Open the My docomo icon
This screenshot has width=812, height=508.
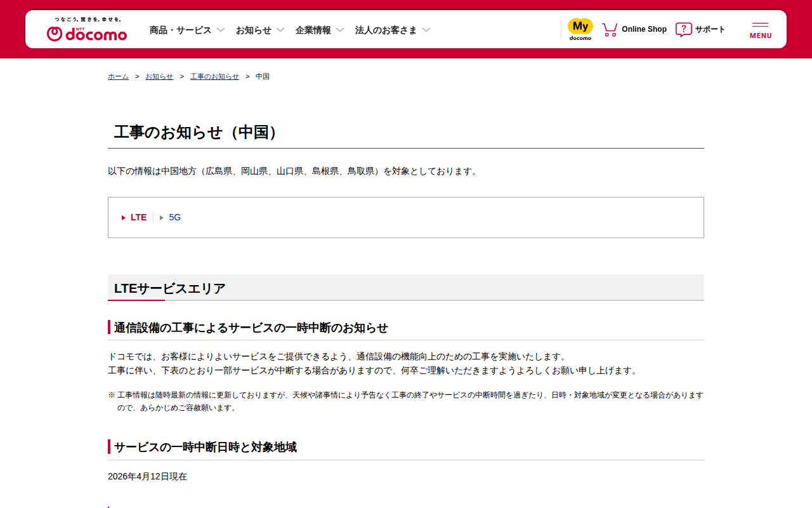pos(580,29)
